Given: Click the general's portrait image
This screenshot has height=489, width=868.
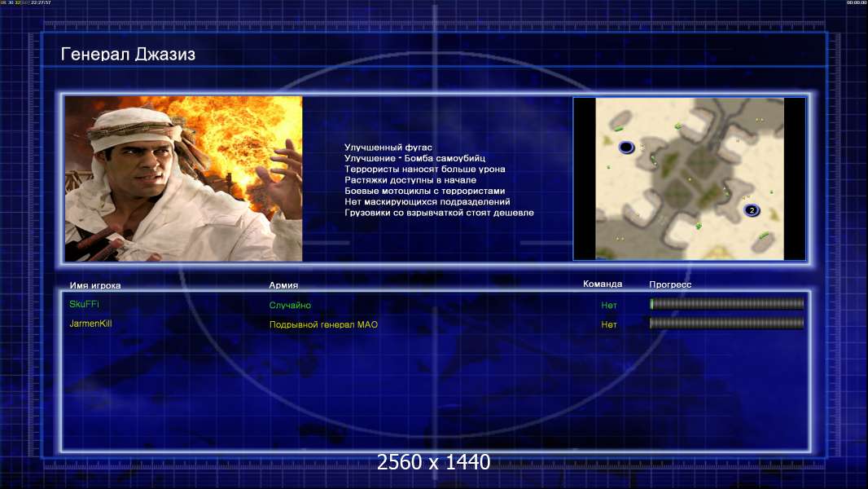Looking at the screenshot, I should point(183,178).
